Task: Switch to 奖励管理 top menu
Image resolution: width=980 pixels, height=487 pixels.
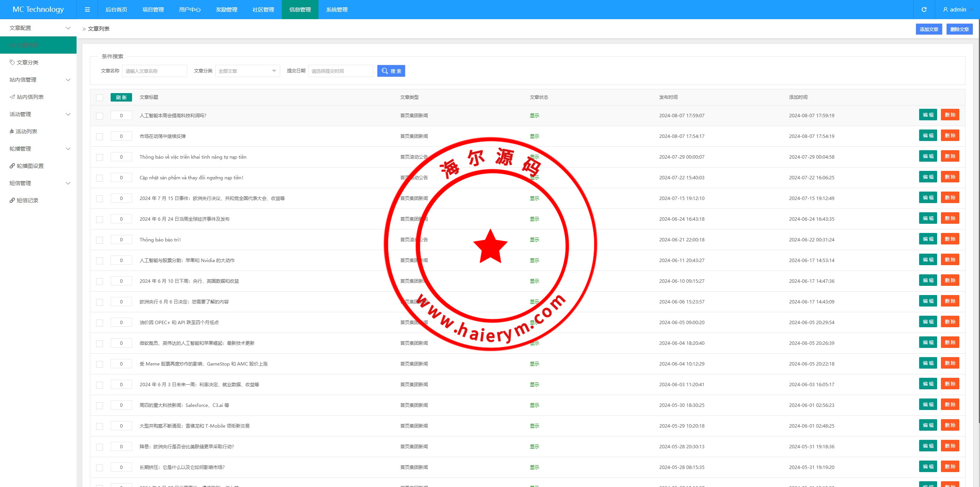Action: 227,10
